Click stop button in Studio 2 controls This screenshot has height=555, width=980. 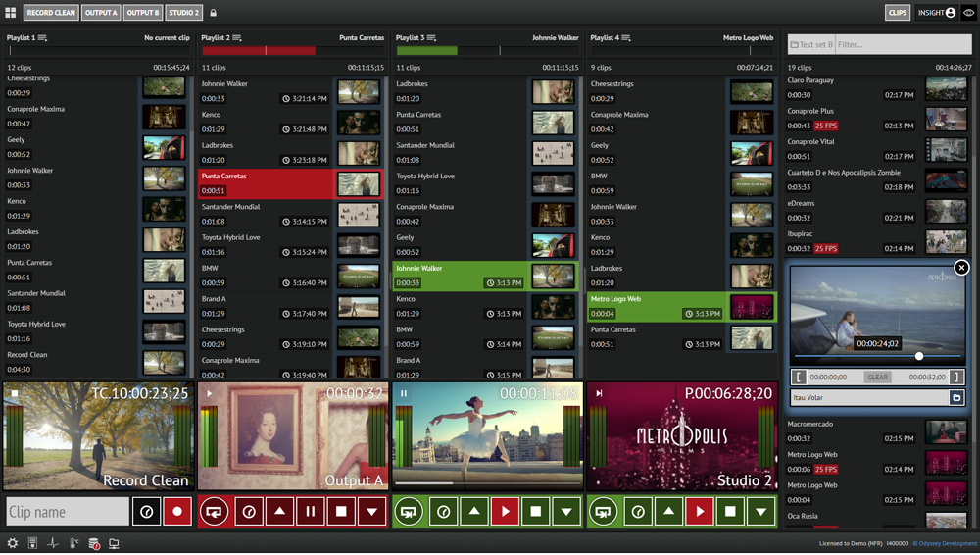(730, 512)
